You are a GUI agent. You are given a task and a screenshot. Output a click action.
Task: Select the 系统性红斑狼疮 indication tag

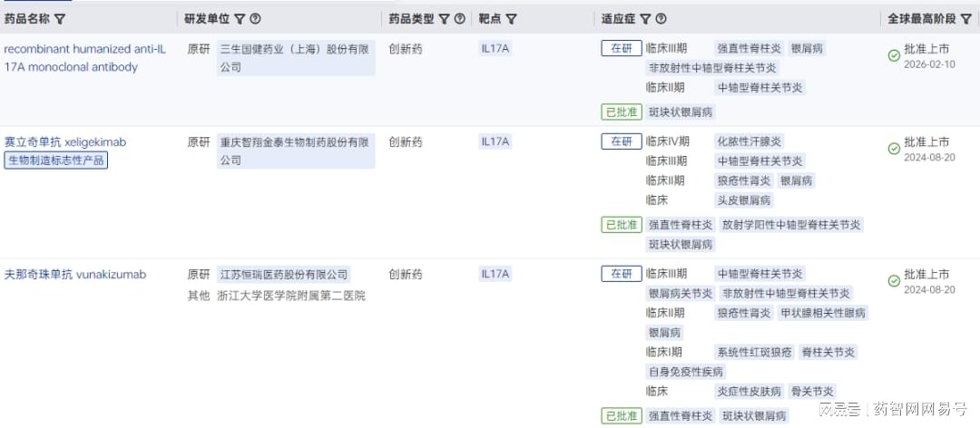click(754, 352)
